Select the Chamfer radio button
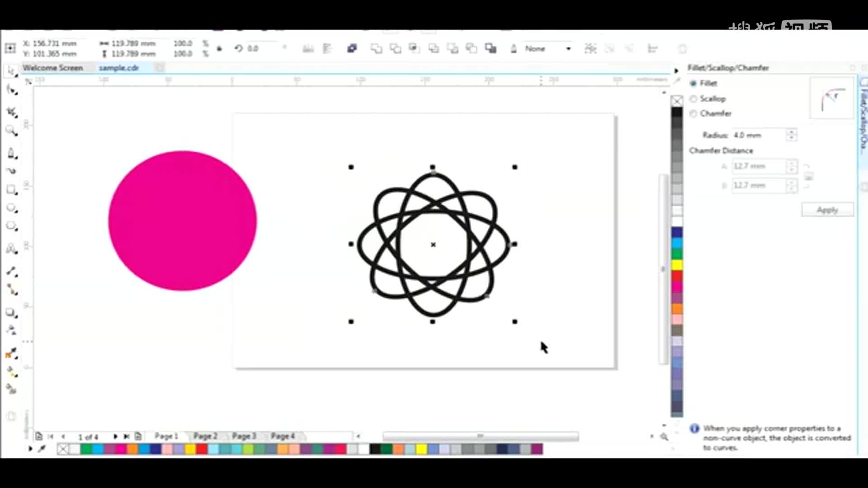Screen dimensions: 868x488 [693, 114]
